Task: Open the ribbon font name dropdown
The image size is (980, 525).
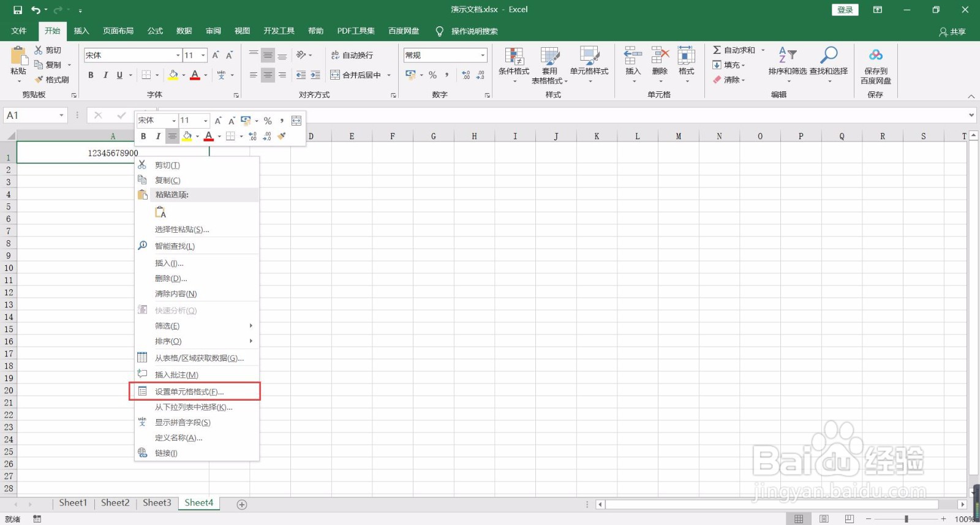Action: pyautogui.click(x=178, y=55)
